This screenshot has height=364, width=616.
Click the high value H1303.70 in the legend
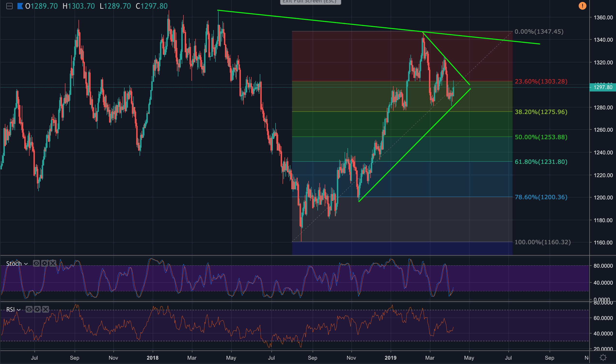pos(79,6)
